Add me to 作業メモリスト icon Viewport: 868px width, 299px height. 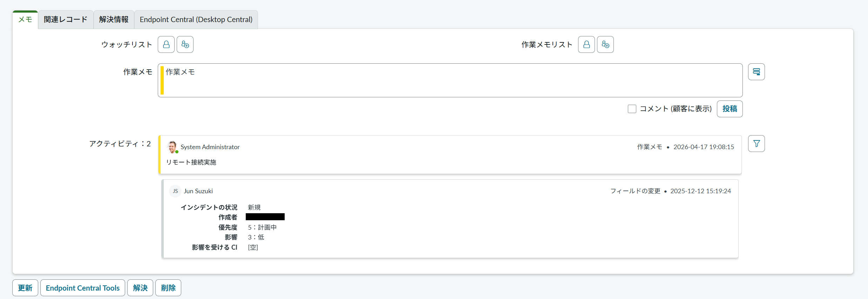tap(605, 44)
